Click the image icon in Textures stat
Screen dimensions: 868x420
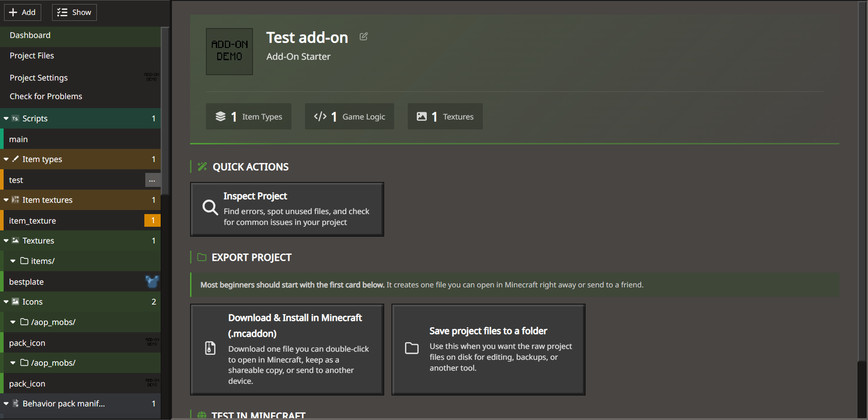pyautogui.click(x=422, y=116)
